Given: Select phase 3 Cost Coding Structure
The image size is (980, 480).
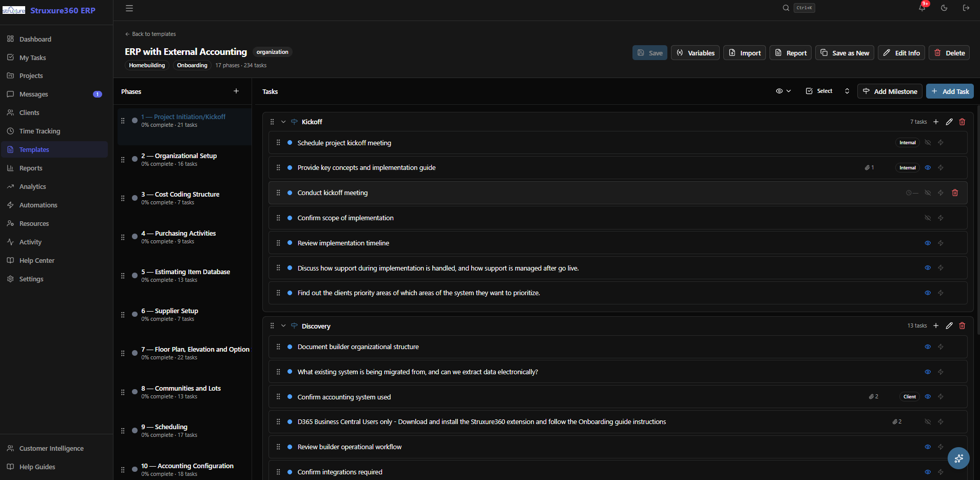Looking at the screenshot, I should pyautogui.click(x=185, y=198).
